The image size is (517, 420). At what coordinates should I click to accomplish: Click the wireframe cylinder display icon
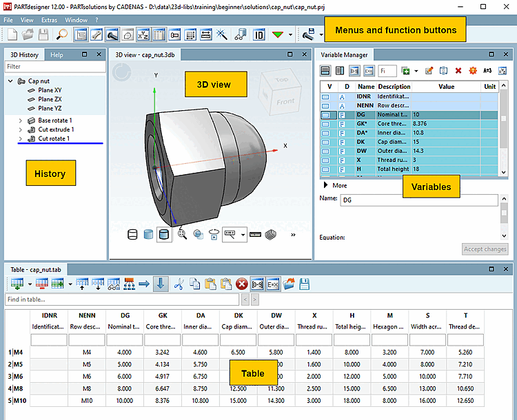[134, 234]
